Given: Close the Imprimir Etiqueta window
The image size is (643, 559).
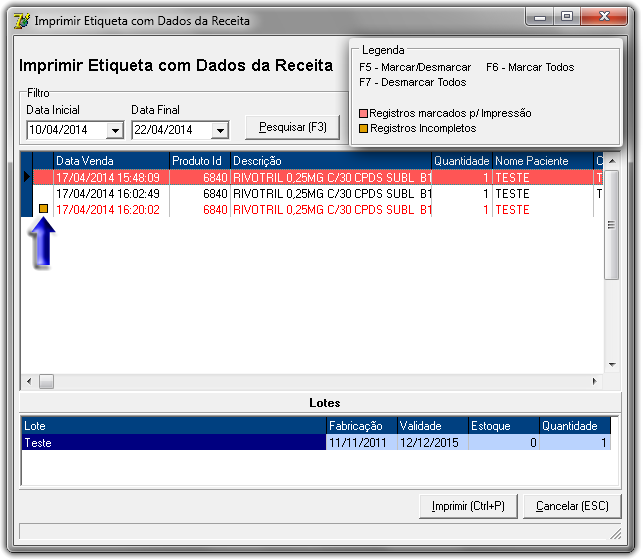Looking at the screenshot, I should pyautogui.click(x=604, y=17).
